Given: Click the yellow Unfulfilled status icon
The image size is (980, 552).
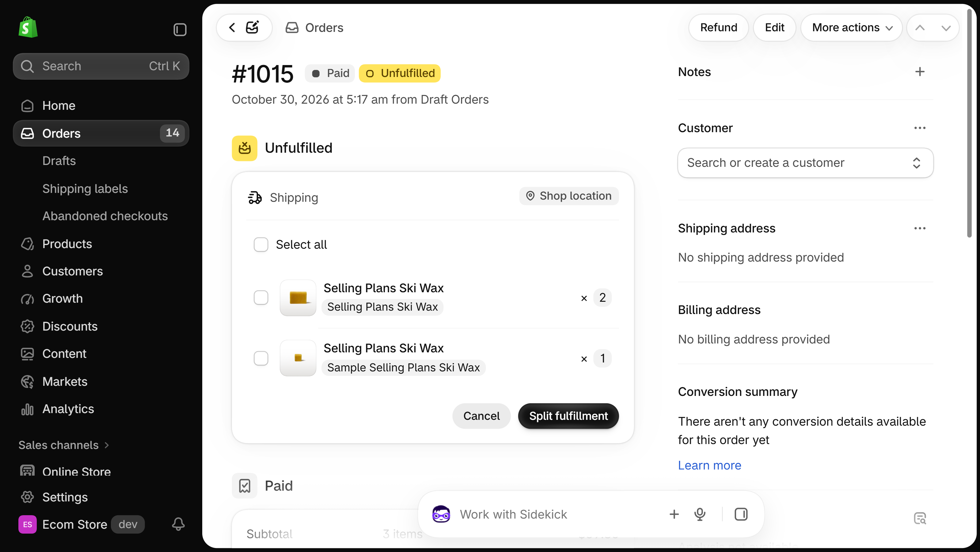Looking at the screenshot, I should pos(245,148).
